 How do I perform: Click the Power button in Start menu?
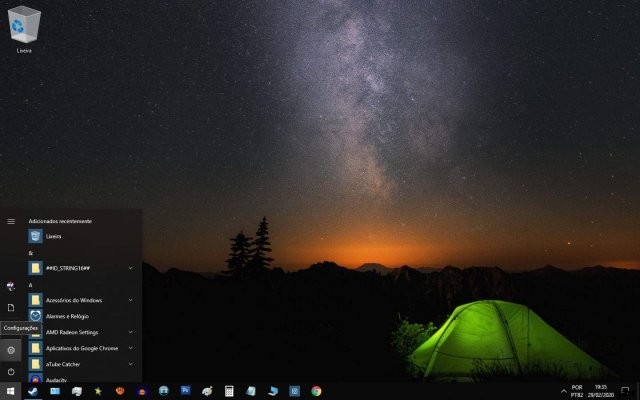coord(11,371)
